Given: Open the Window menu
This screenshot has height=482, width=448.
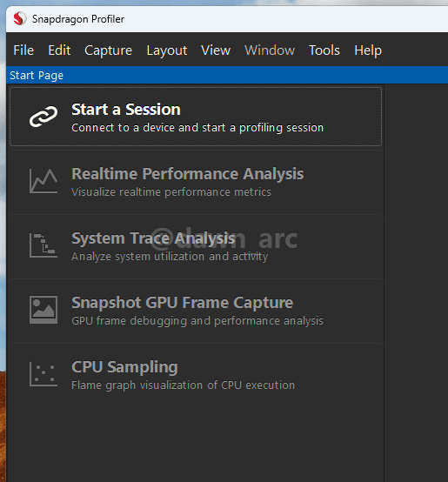Looking at the screenshot, I should 270,50.
